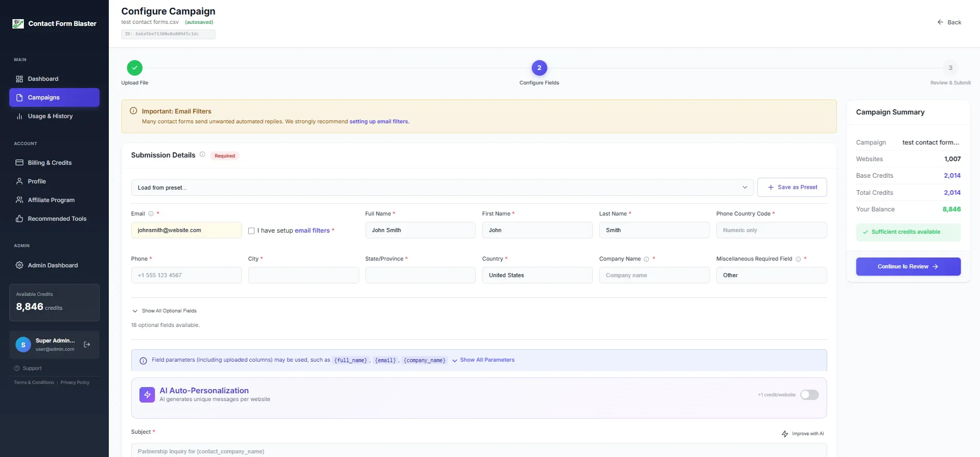Click step 3 Review & Submit marker
The width and height of the screenshot is (980, 457).
(x=950, y=68)
